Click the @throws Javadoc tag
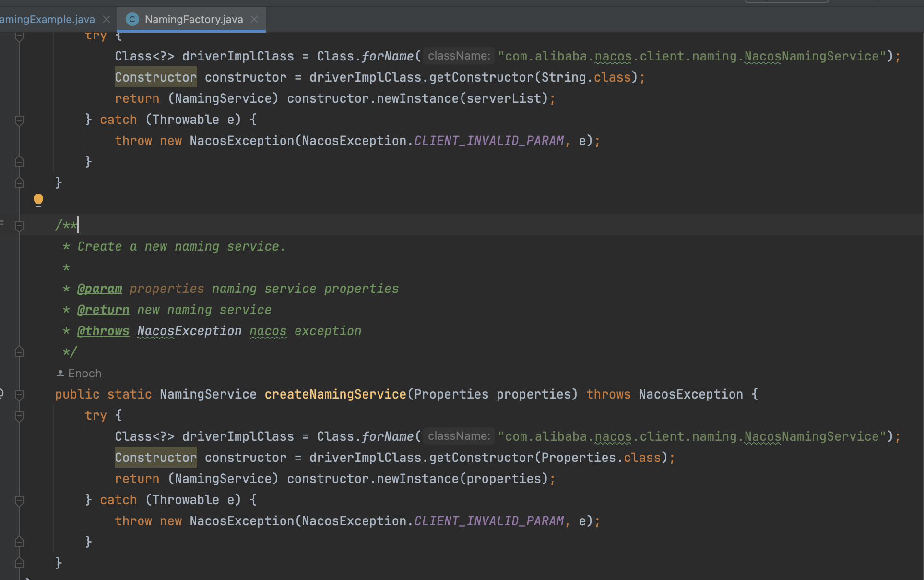924x580 pixels. point(103,331)
